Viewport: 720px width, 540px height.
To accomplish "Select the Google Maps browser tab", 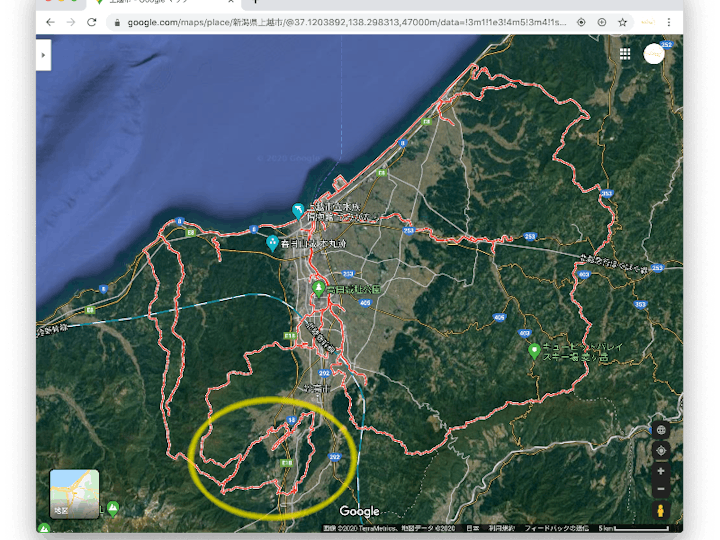I will [150, 3].
